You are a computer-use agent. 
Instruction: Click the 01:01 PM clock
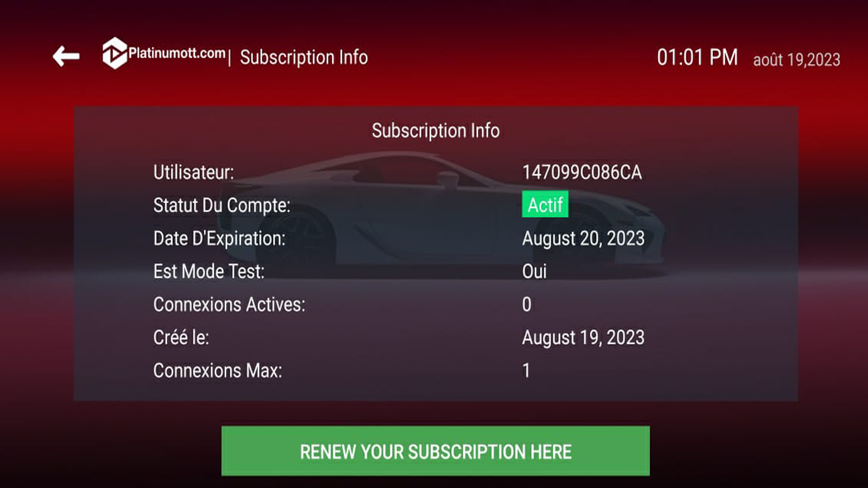(x=697, y=57)
